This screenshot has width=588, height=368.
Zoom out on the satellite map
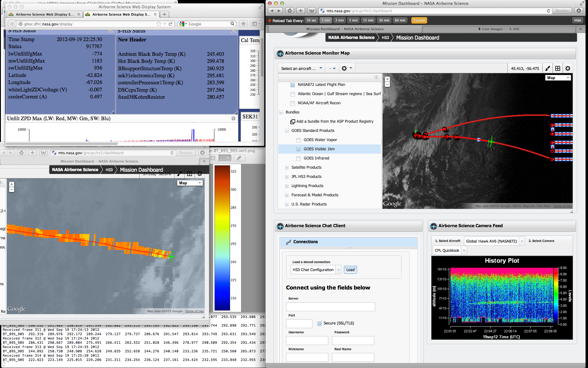[387, 84]
